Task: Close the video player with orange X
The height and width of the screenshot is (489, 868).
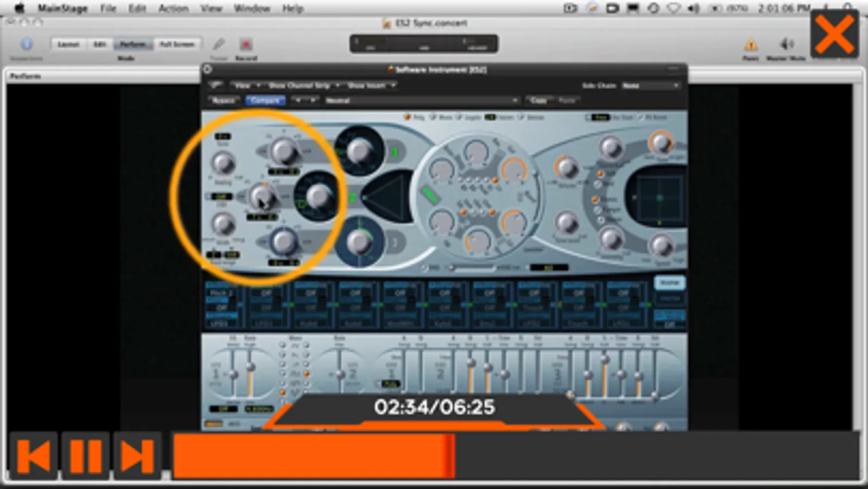Action: 834,34
